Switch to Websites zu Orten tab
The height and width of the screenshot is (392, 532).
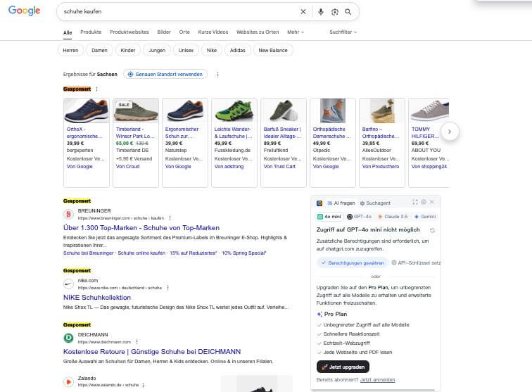pos(258,32)
